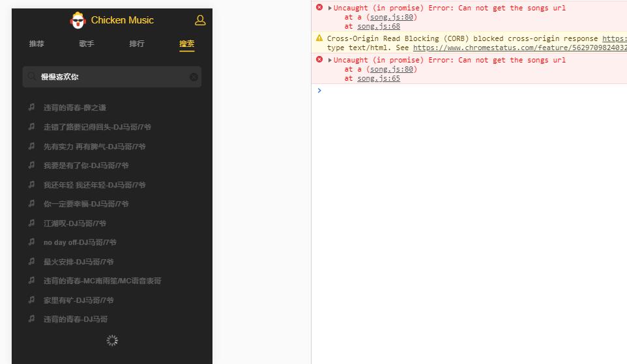Click the magnifier icon in search box
This screenshot has height=364, width=627.
pos(31,76)
